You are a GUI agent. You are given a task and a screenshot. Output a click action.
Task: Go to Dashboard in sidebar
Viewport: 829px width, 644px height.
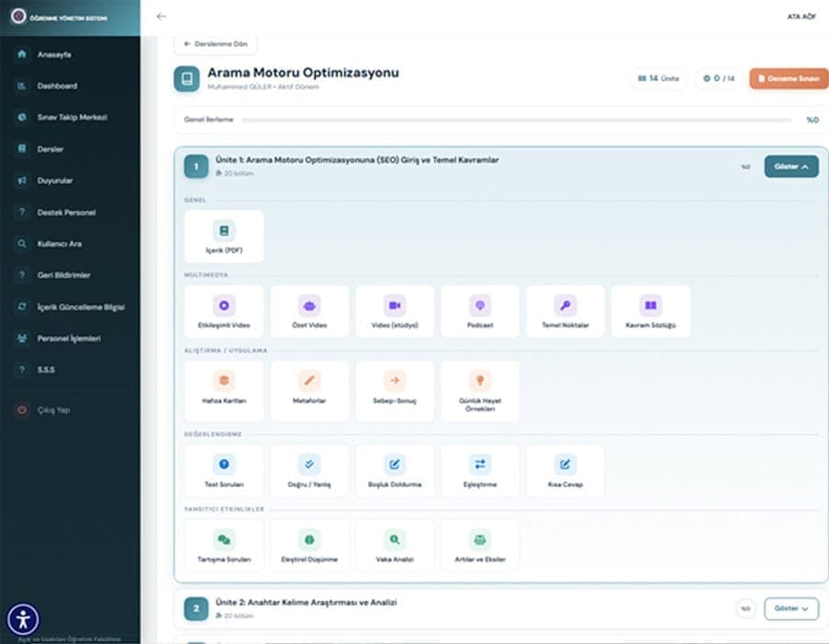point(57,86)
